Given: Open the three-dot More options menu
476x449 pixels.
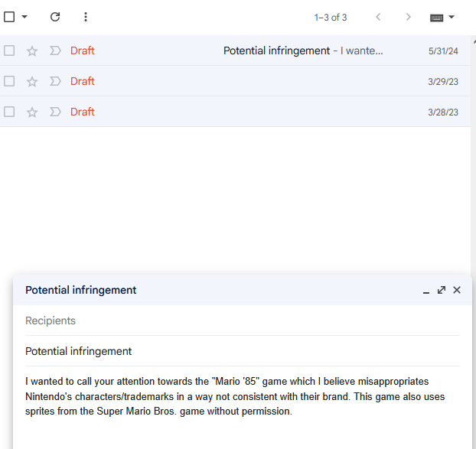Looking at the screenshot, I should (x=86, y=17).
